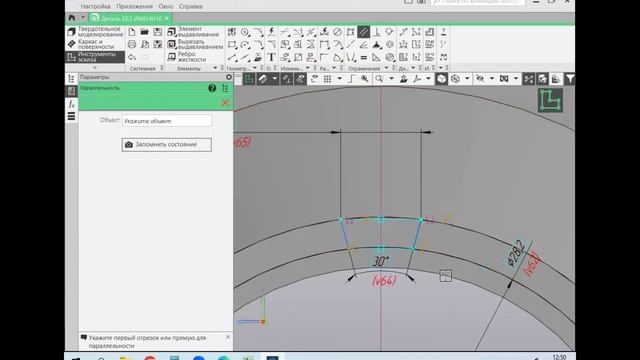Select the Text tool T icon

(271, 57)
